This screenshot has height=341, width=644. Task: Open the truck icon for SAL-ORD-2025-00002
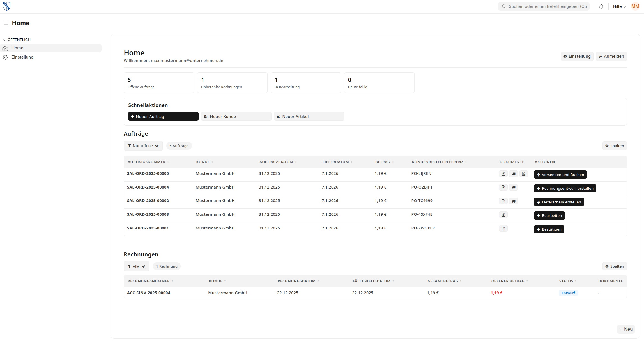pyautogui.click(x=514, y=201)
